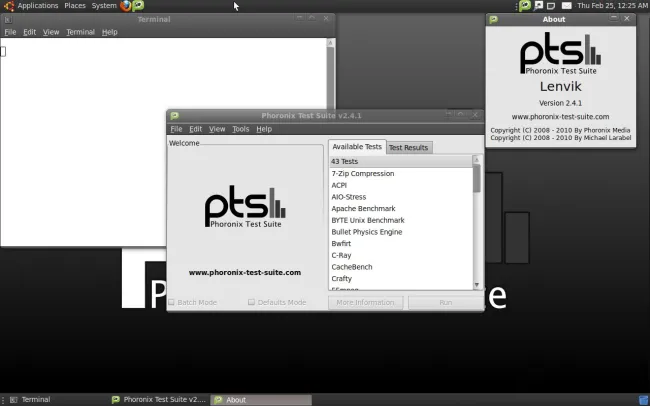
Task: Launch Phoronix Test Suite from panel launcher
Action: 138,6
